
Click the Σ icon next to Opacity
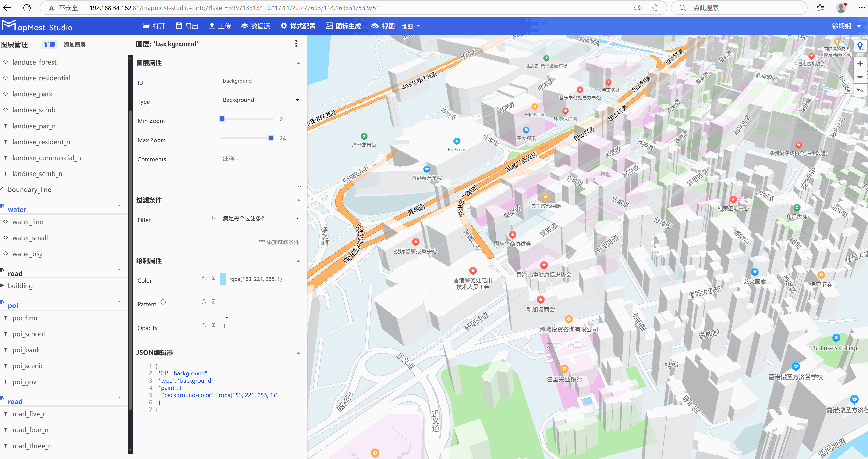coord(214,325)
